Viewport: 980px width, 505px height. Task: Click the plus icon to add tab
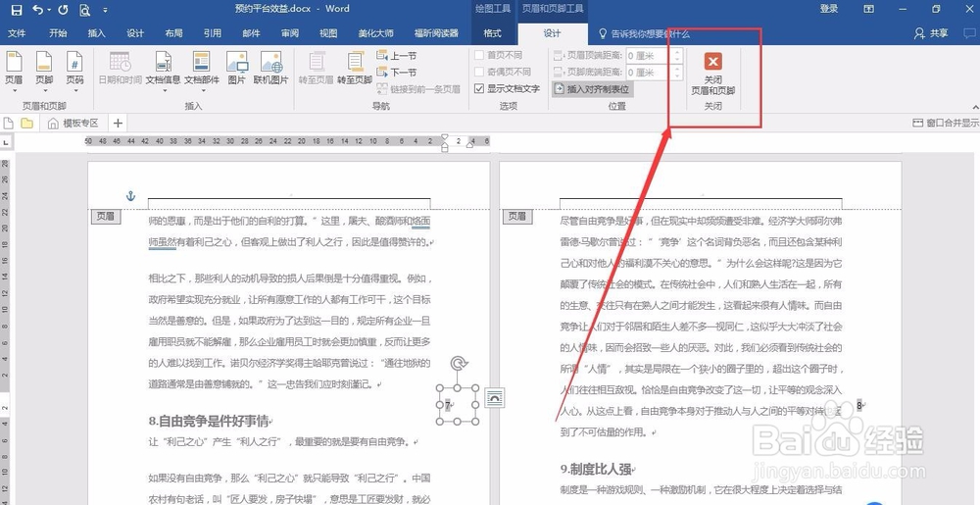[x=118, y=124]
